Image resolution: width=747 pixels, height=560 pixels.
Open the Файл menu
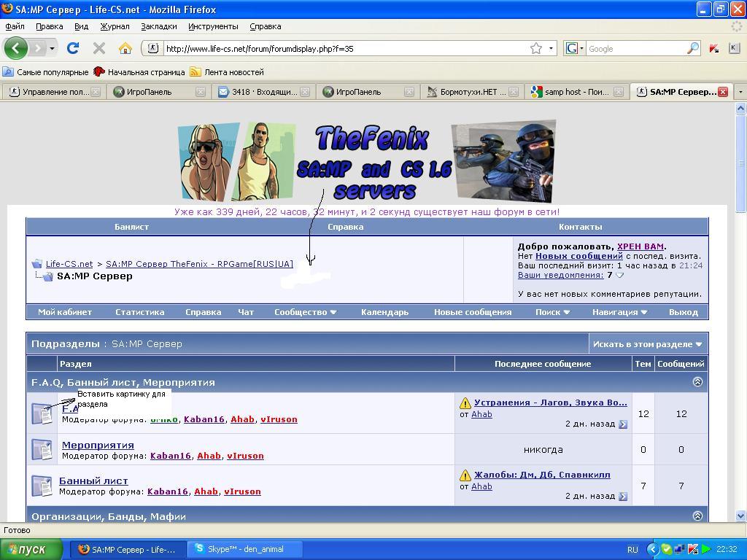(x=15, y=26)
